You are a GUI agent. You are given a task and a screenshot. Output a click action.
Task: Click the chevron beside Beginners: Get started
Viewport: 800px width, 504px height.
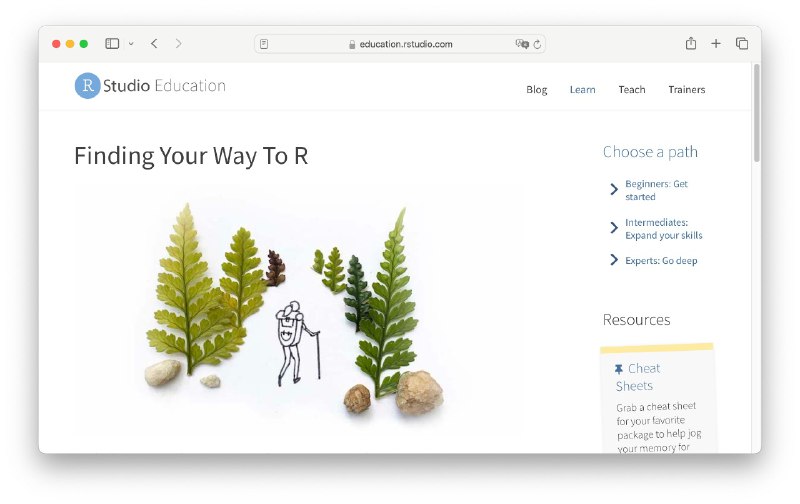click(614, 190)
